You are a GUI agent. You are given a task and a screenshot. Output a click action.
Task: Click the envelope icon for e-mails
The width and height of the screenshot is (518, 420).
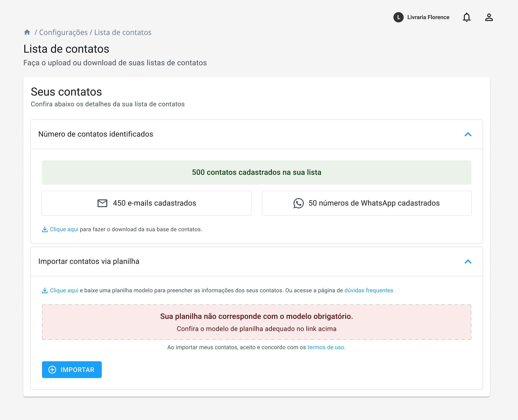(x=102, y=203)
